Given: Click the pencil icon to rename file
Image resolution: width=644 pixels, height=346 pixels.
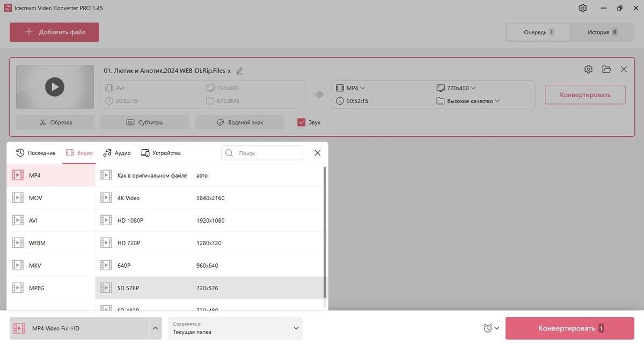Looking at the screenshot, I should 240,71.
